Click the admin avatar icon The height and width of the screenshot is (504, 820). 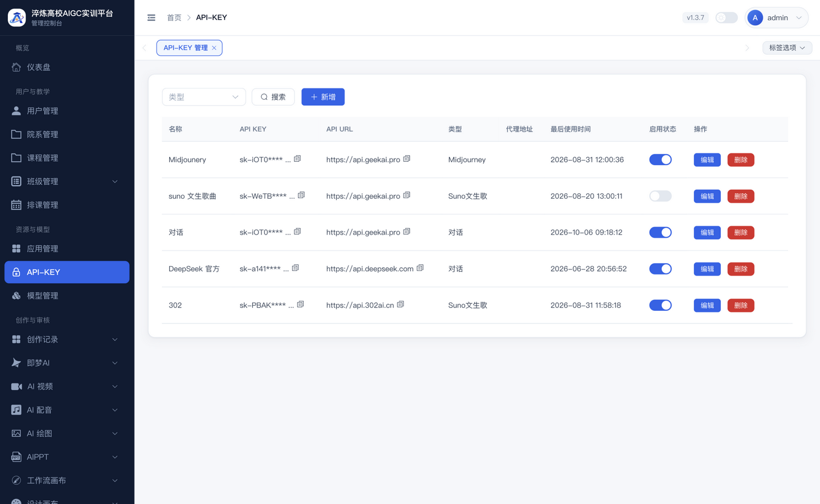coord(755,18)
